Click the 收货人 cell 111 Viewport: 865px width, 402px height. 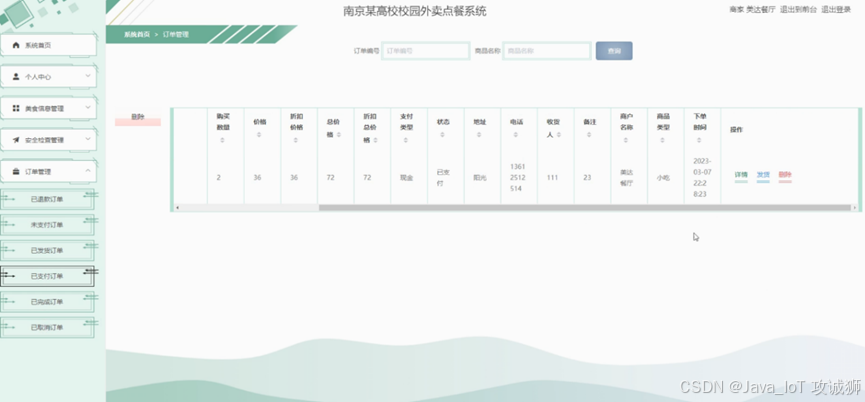[552, 178]
